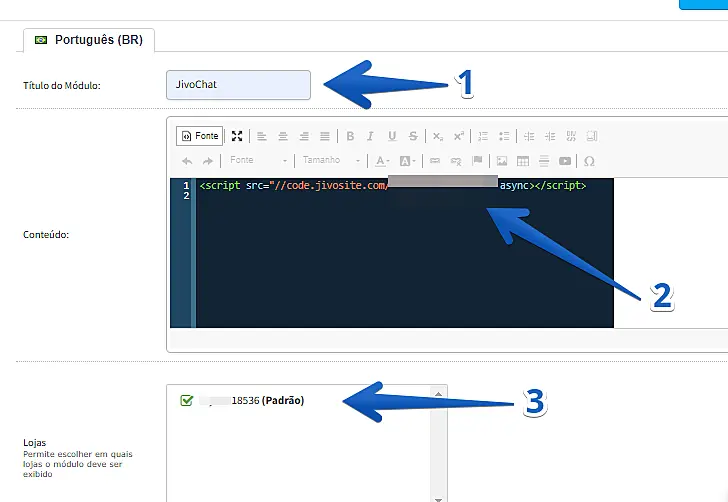The height and width of the screenshot is (502, 728).
Task: Click the Lojas list scrollbar down arrow
Action: (437, 496)
